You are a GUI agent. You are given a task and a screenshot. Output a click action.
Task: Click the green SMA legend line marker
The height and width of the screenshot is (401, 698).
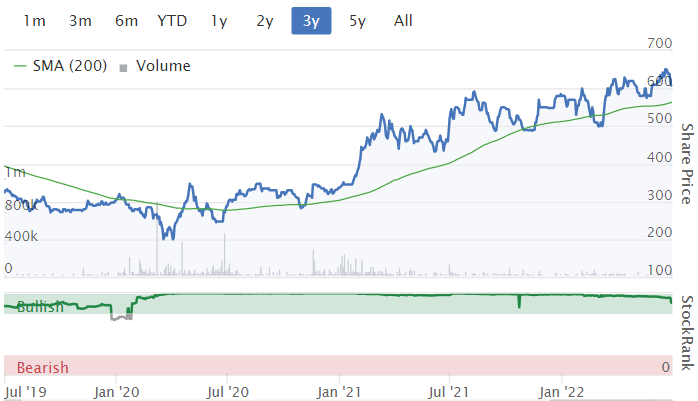(20, 66)
